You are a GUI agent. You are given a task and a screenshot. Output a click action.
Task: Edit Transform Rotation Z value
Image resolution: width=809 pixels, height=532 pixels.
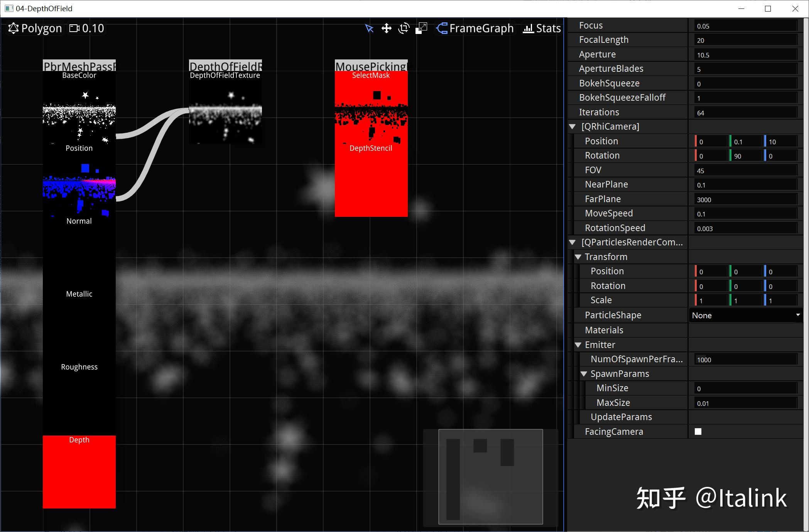pos(781,286)
